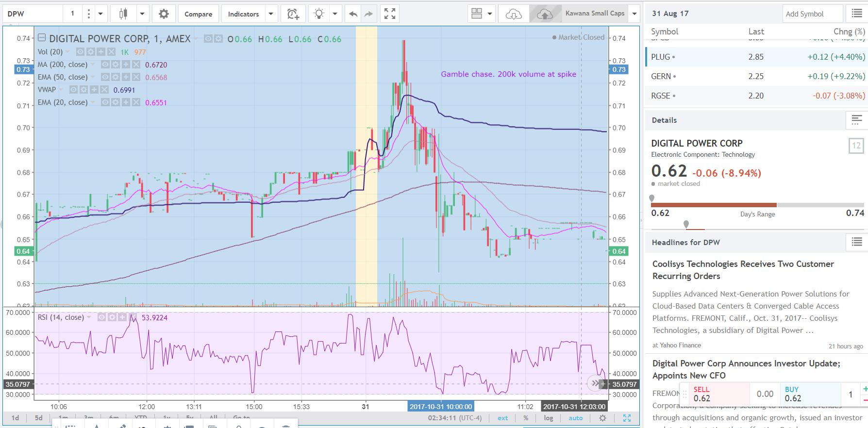Open the Indicators menu

243,14
